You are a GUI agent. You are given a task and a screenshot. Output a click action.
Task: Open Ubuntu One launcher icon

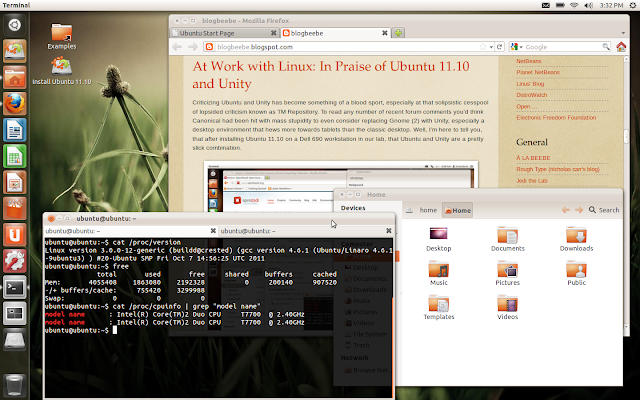15,235
